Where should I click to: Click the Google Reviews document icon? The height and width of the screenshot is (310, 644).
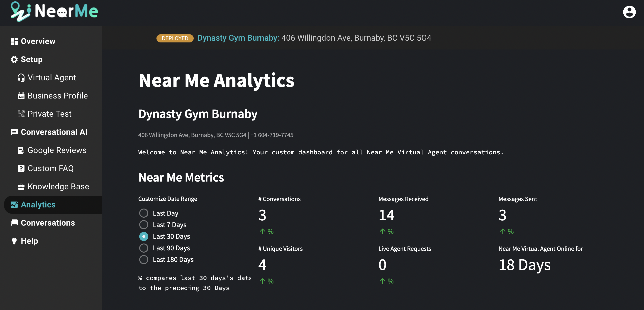click(x=21, y=150)
